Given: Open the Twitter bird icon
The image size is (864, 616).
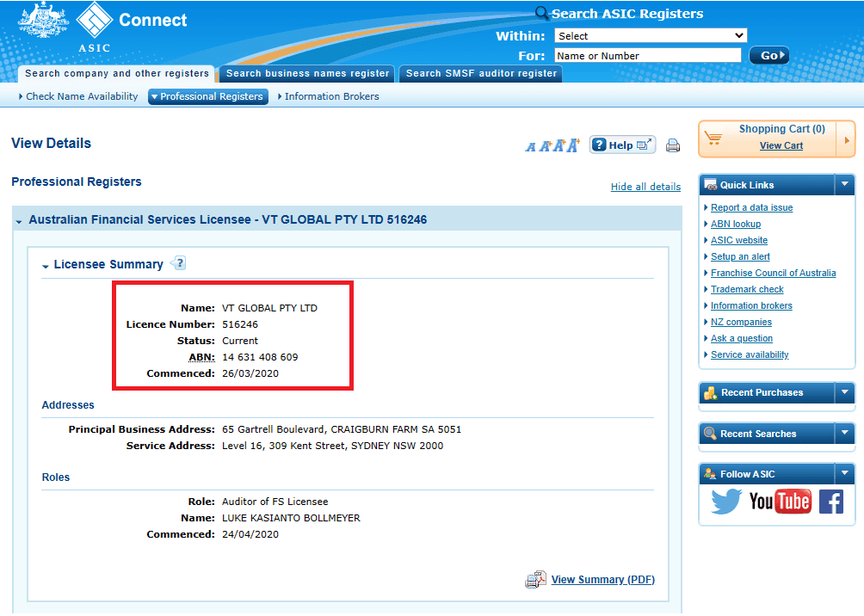Looking at the screenshot, I should (x=725, y=502).
